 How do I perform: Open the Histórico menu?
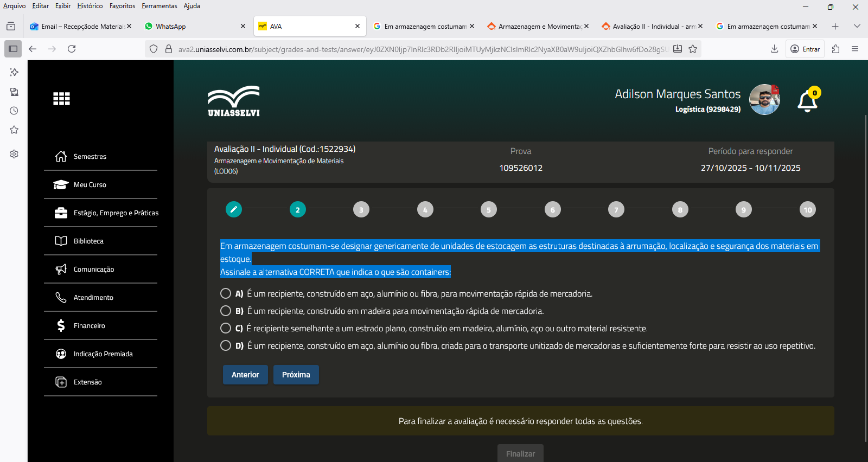pyautogui.click(x=90, y=6)
